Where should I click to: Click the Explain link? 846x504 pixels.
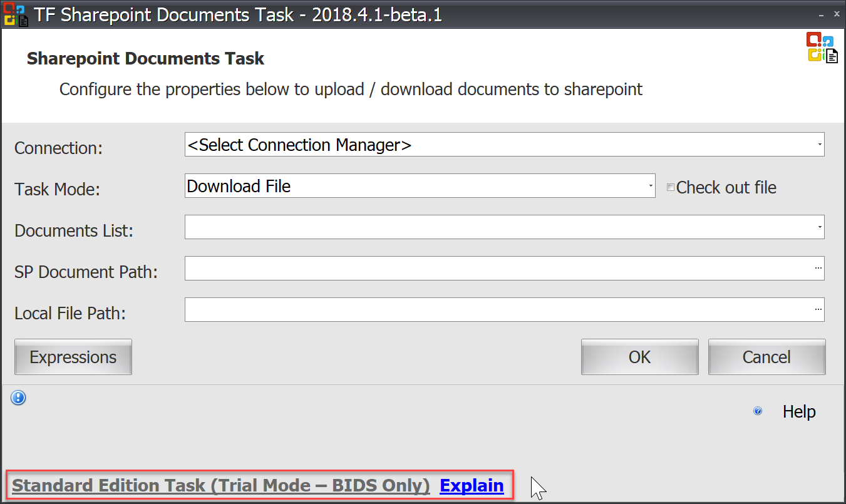coord(471,485)
